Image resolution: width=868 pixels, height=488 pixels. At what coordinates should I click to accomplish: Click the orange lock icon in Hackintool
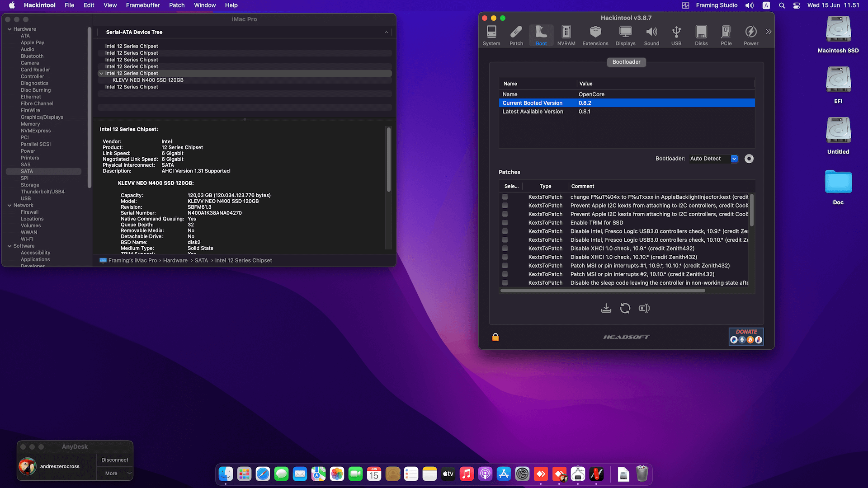click(495, 337)
